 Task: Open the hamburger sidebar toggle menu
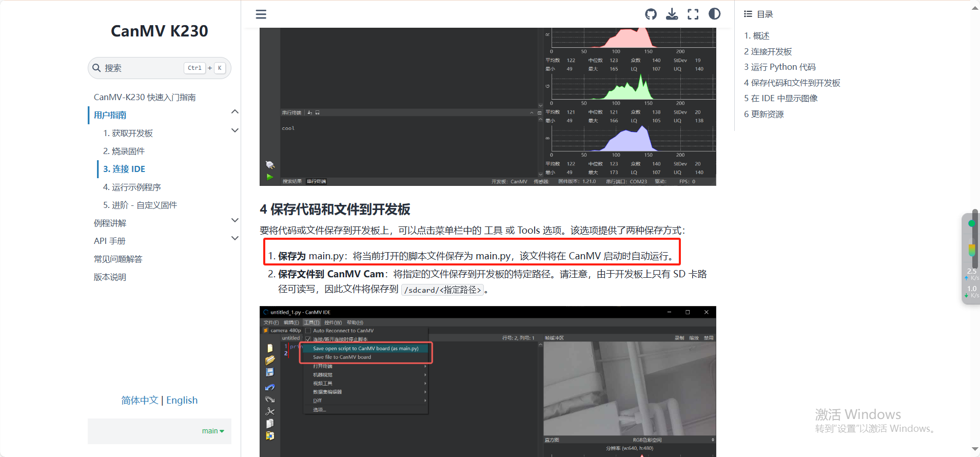261,14
